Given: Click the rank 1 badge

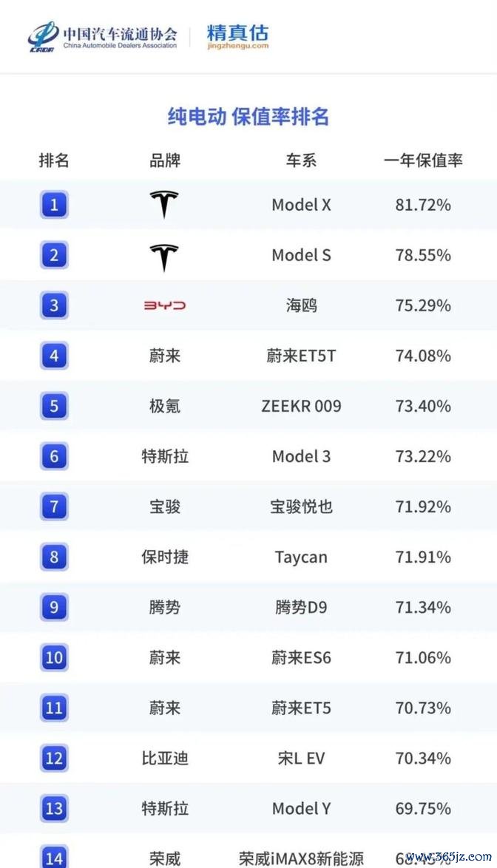Looking at the screenshot, I should click(x=54, y=205).
